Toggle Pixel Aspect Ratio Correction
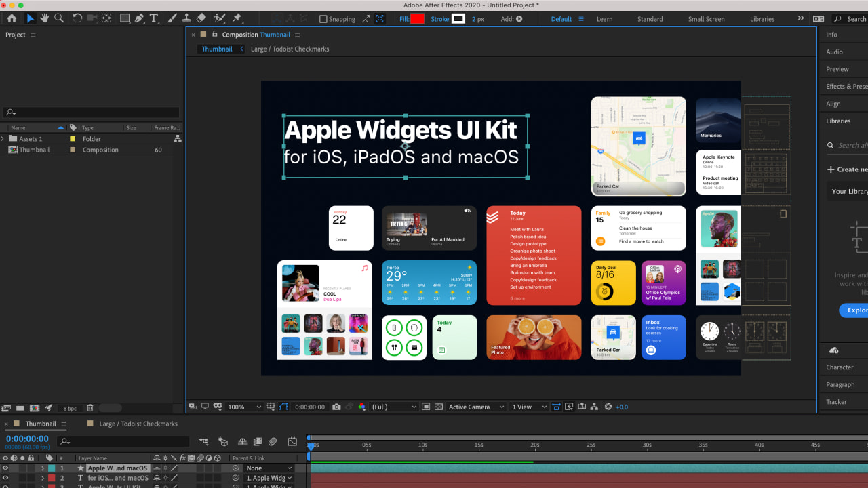The image size is (868, 488). 557,407
